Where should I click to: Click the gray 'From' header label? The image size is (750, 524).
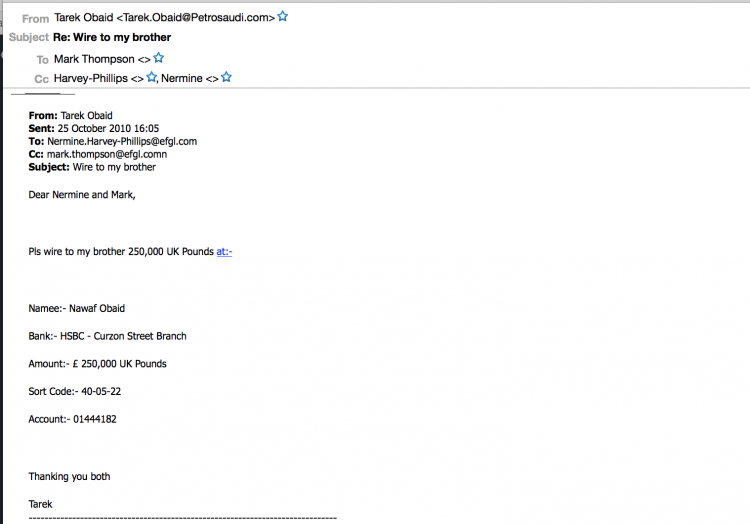35,19
